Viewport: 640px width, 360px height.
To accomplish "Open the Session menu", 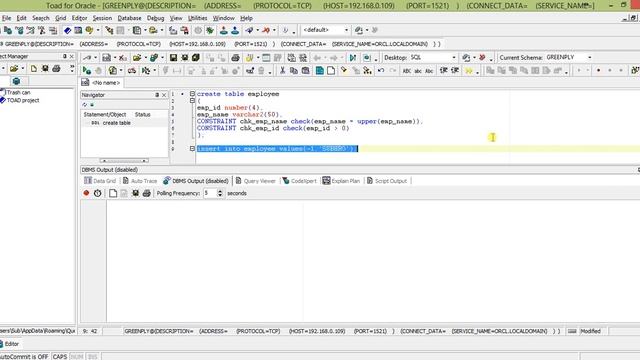I will 102,18.
